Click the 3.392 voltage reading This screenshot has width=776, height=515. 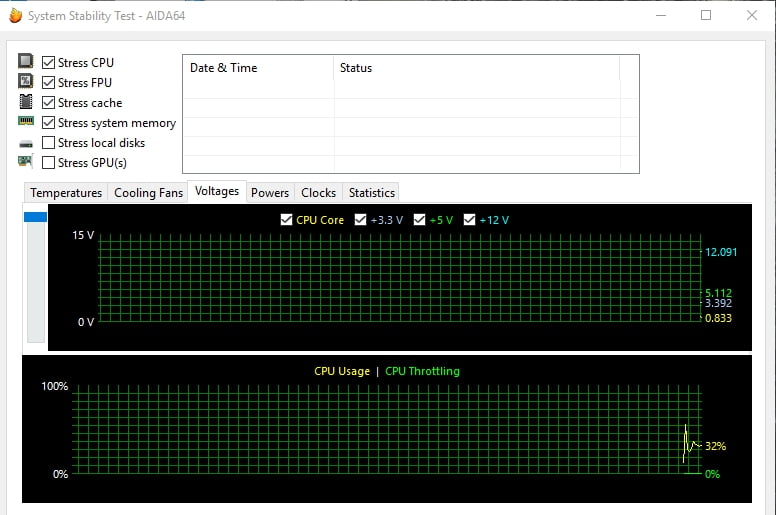(718, 303)
